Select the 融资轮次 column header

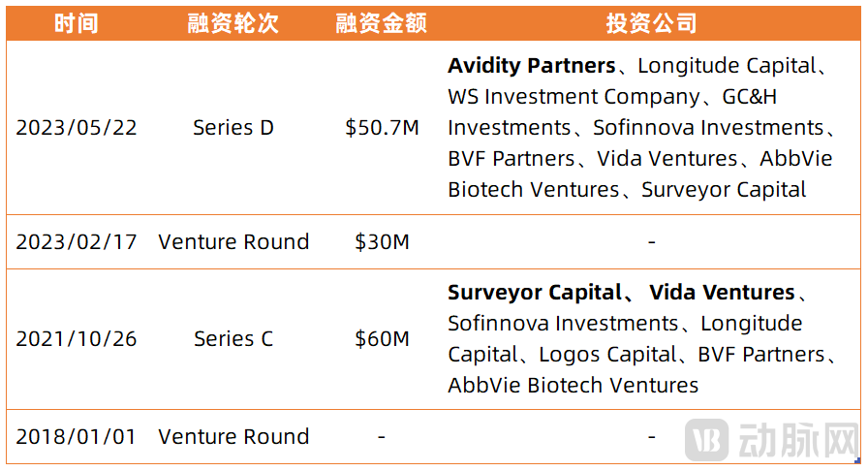(x=233, y=23)
